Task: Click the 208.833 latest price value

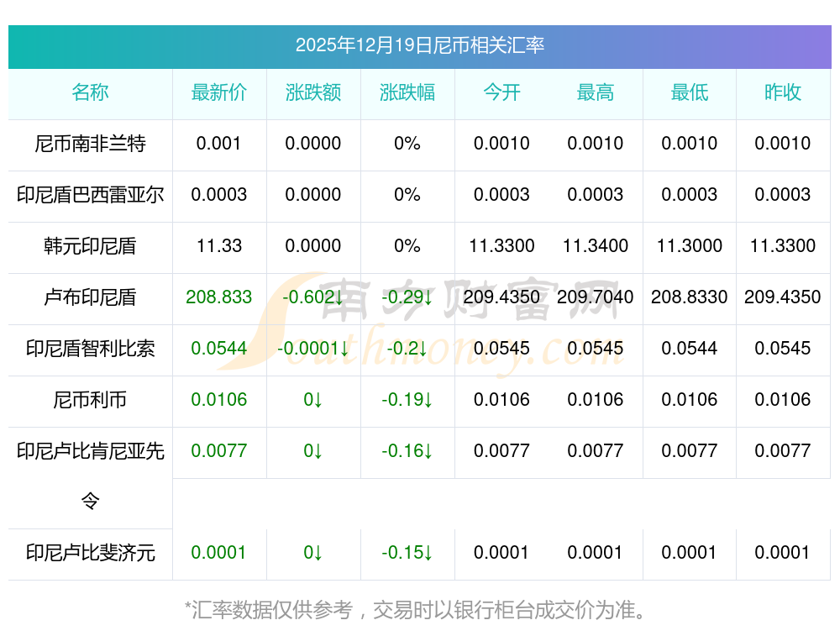Action: tap(218, 297)
